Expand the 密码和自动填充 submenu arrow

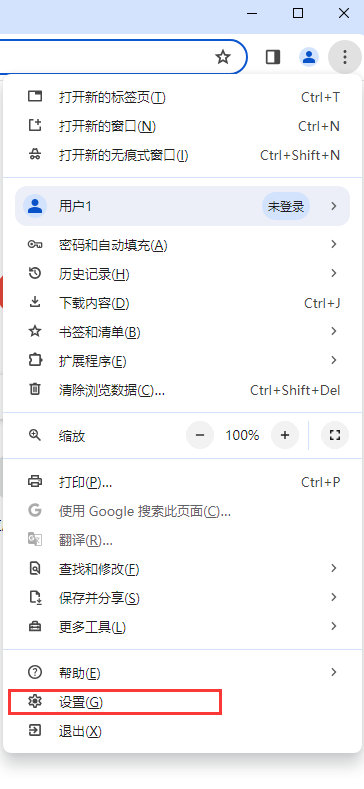click(333, 245)
